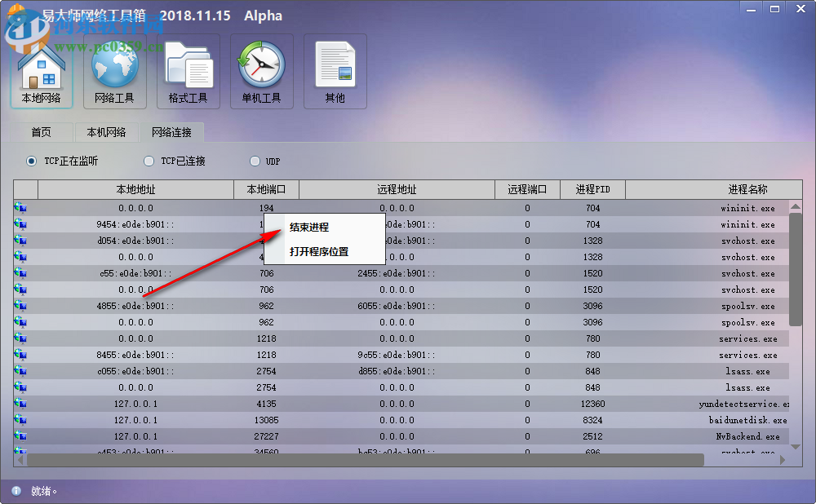Click the vertical scrollbar thumb
Viewport: 816px width, 504px height.
coord(795,269)
